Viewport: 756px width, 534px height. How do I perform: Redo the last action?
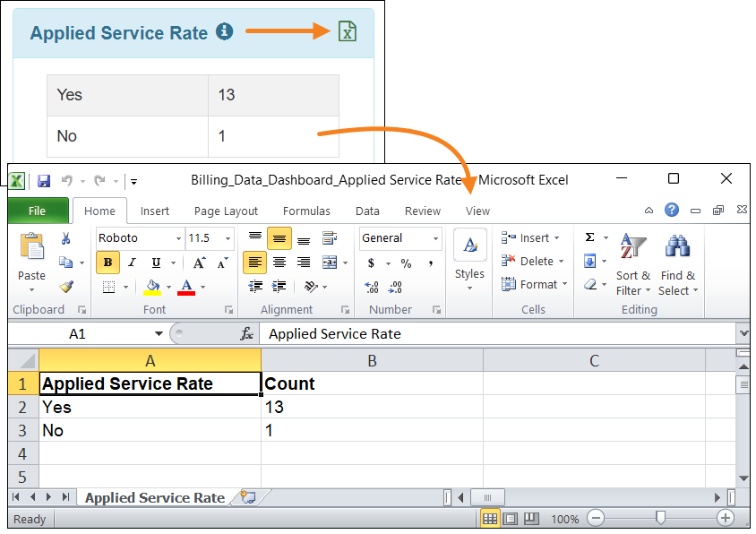point(99,181)
